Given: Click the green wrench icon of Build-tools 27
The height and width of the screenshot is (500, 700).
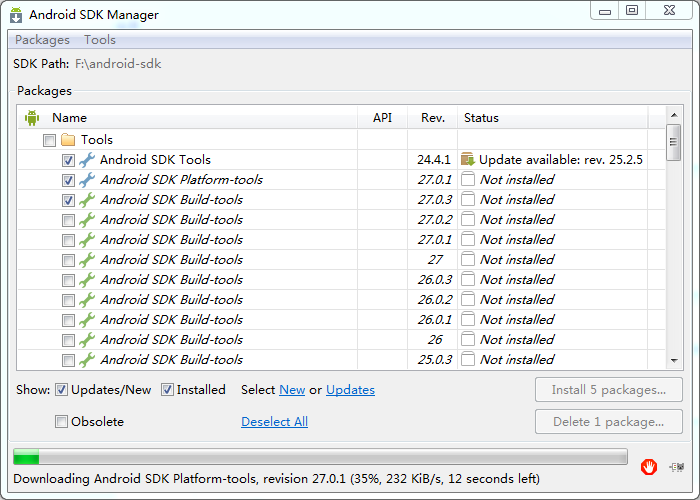Looking at the screenshot, I should 87,260.
